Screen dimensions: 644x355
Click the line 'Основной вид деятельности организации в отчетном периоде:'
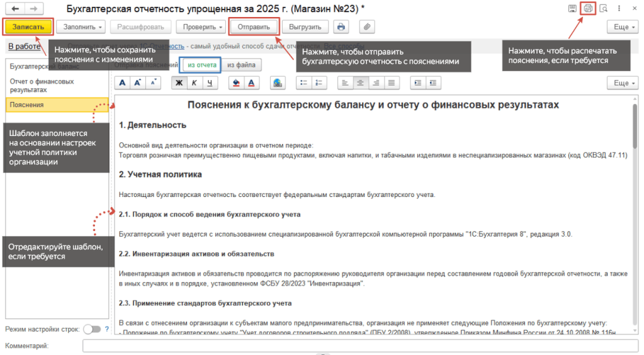(x=216, y=145)
